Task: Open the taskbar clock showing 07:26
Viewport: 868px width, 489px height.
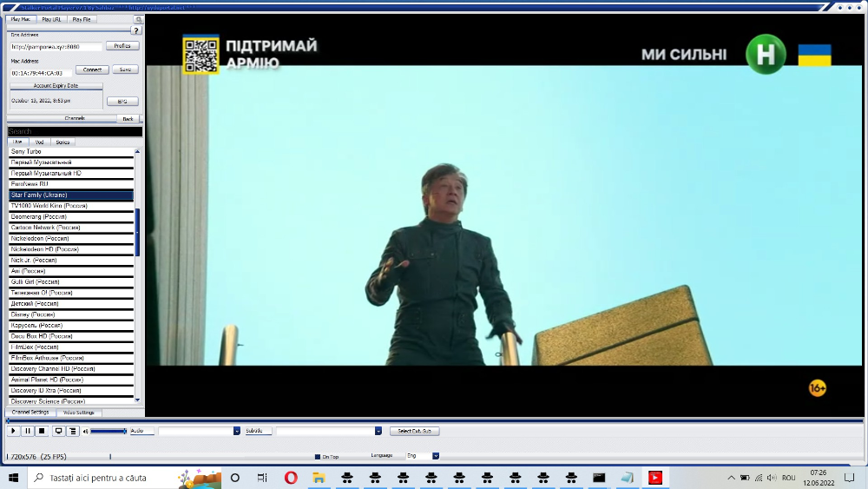Action: point(819,478)
